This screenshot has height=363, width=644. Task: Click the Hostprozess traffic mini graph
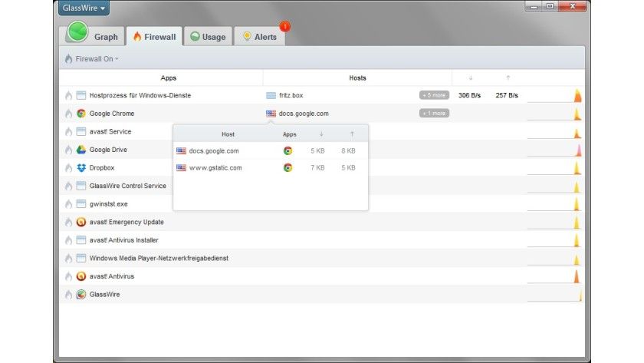pos(555,96)
